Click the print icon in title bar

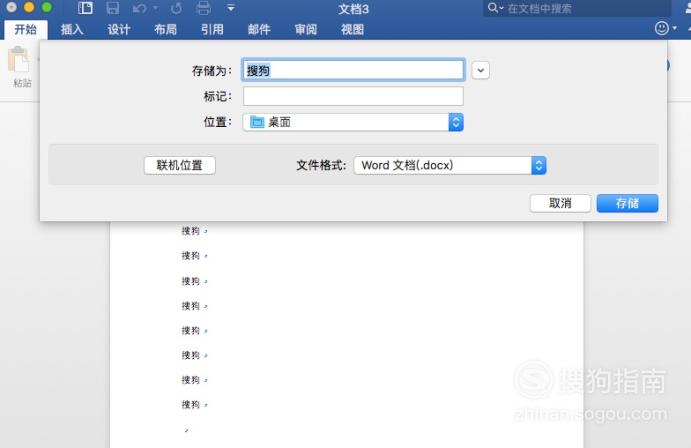[203, 7]
